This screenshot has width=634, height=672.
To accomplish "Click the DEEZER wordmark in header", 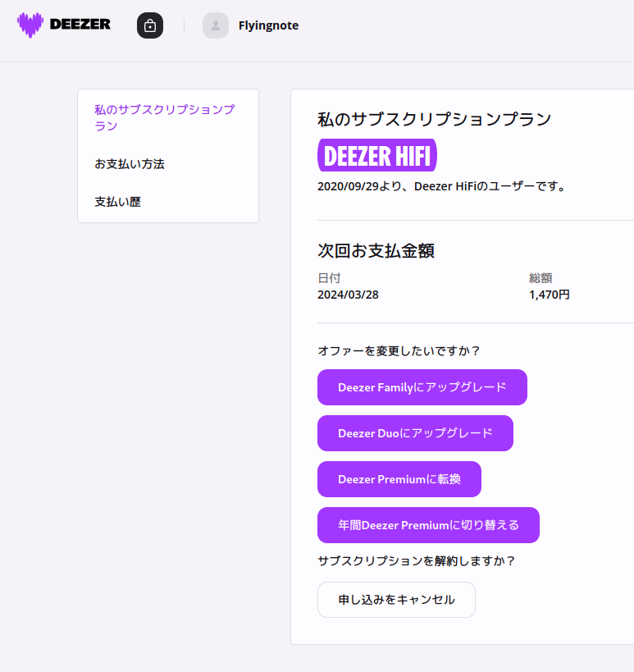I will (x=80, y=25).
